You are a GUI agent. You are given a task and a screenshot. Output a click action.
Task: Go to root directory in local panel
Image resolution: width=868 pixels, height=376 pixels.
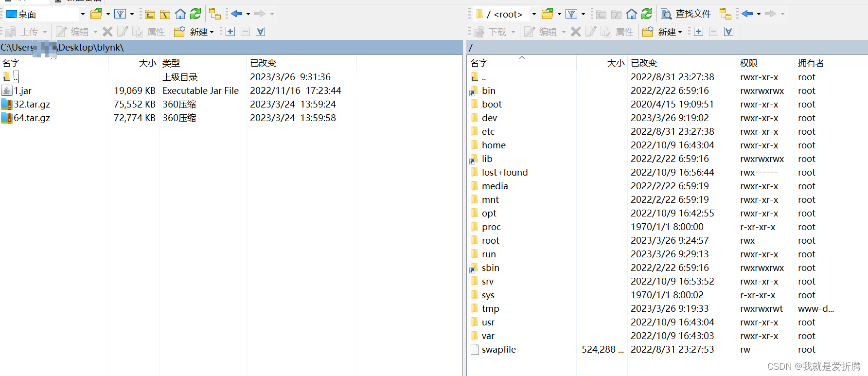coord(165,14)
